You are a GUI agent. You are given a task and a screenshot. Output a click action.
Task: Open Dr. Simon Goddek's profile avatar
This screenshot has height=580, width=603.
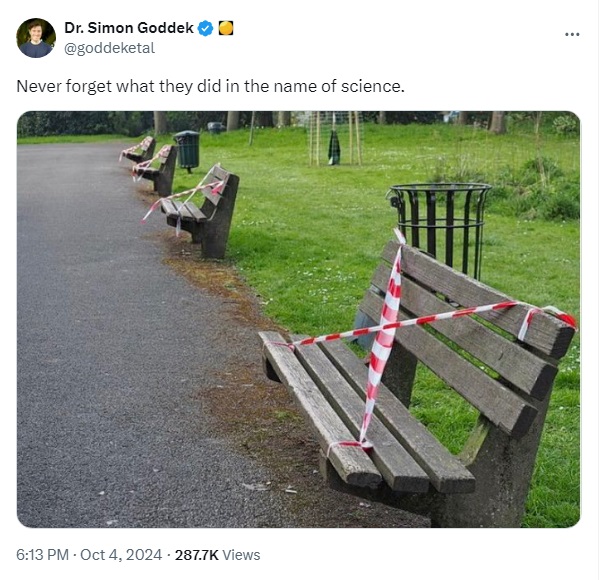[x=36, y=38]
